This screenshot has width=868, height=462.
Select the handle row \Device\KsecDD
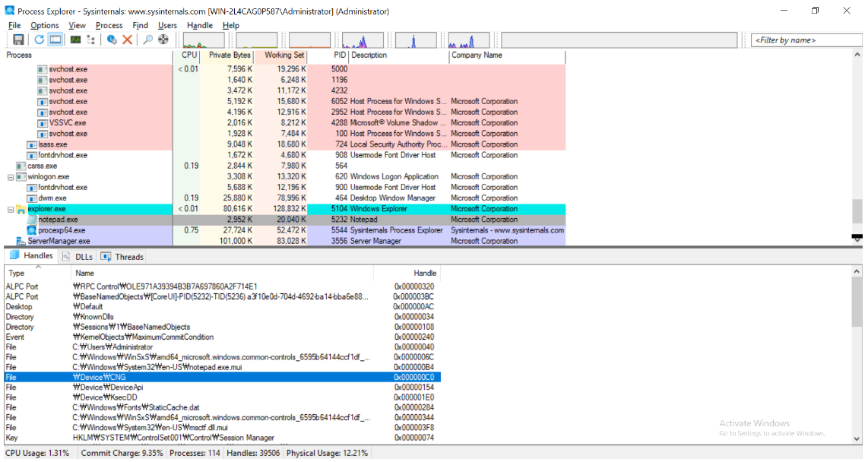pos(223,397)
